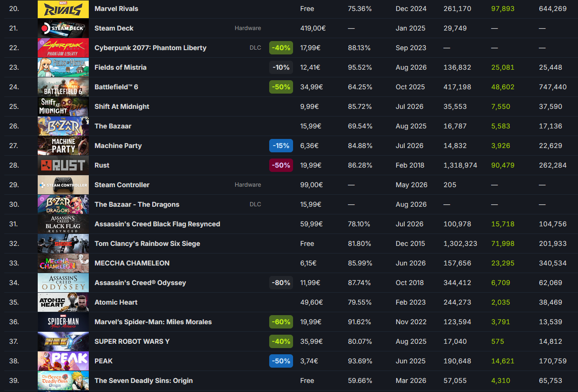Click the Battlefield 6 cover thumbnail

click(63, 87)
